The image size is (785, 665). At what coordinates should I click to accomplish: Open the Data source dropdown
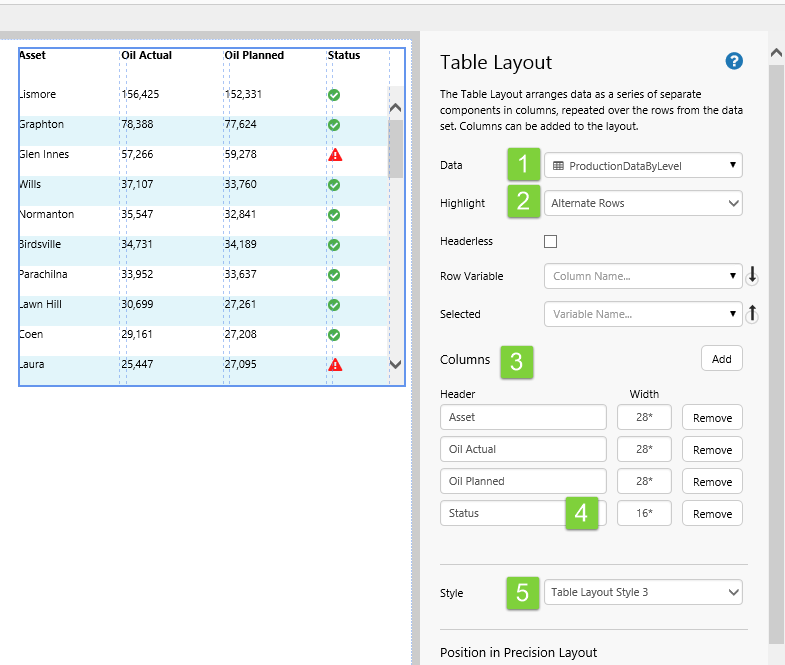[x=643, y=166]
